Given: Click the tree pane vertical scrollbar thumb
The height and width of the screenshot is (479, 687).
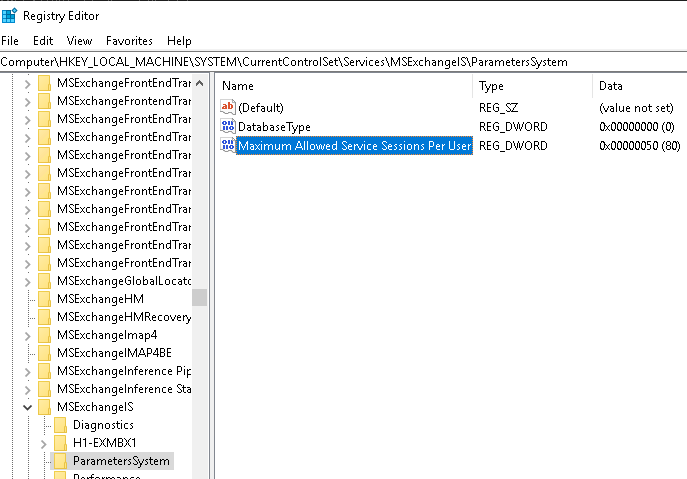Looking at the screenshot, I should click(x=199, y=297).
